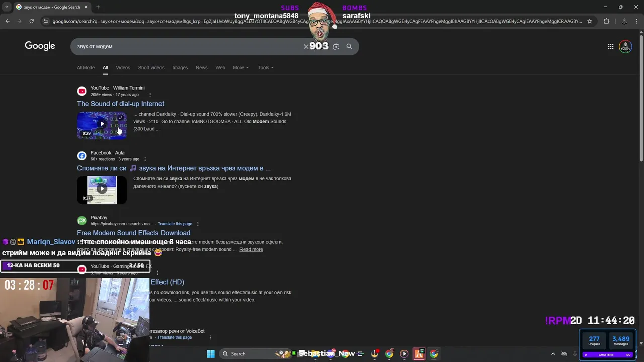
Task: Open options for the VoiceBot result
Action: tap(210, 337)
